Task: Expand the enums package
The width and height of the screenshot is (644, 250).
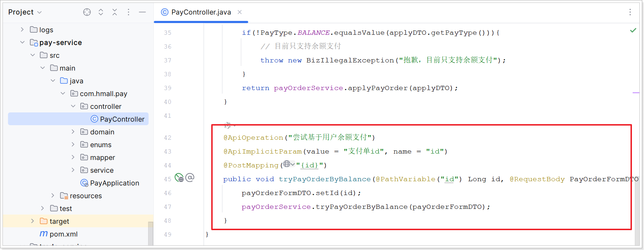Action: pos(73,145)
